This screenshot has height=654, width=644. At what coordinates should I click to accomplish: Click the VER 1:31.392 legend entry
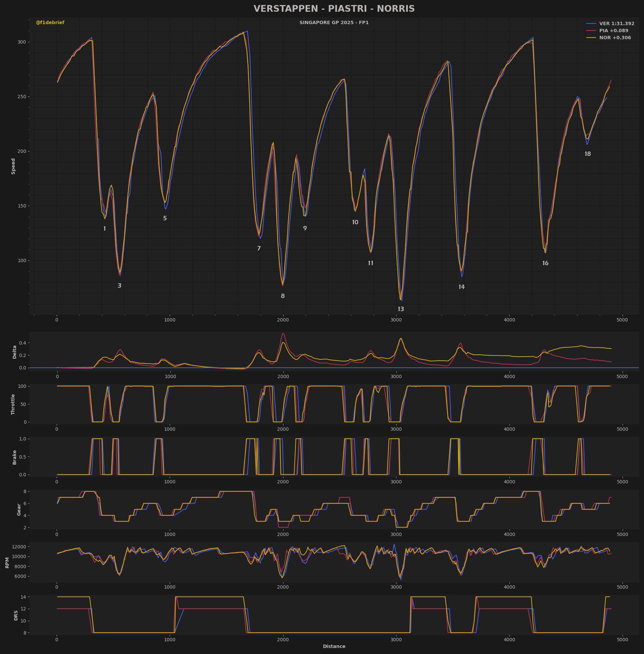(616, 24)
